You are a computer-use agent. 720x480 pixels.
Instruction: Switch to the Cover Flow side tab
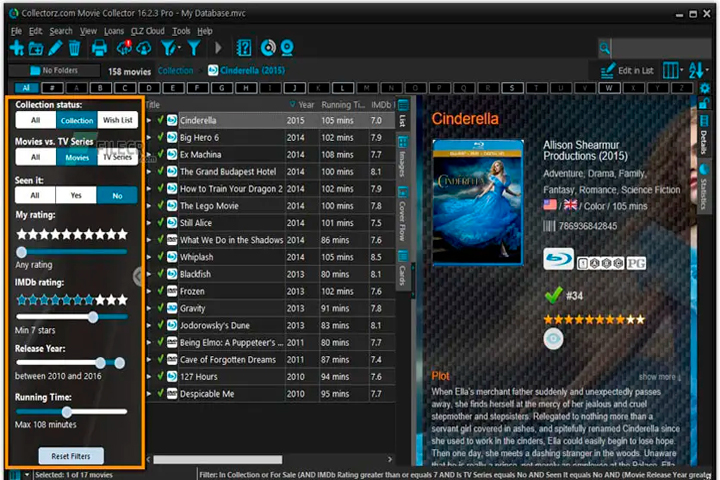click(403, 215)
